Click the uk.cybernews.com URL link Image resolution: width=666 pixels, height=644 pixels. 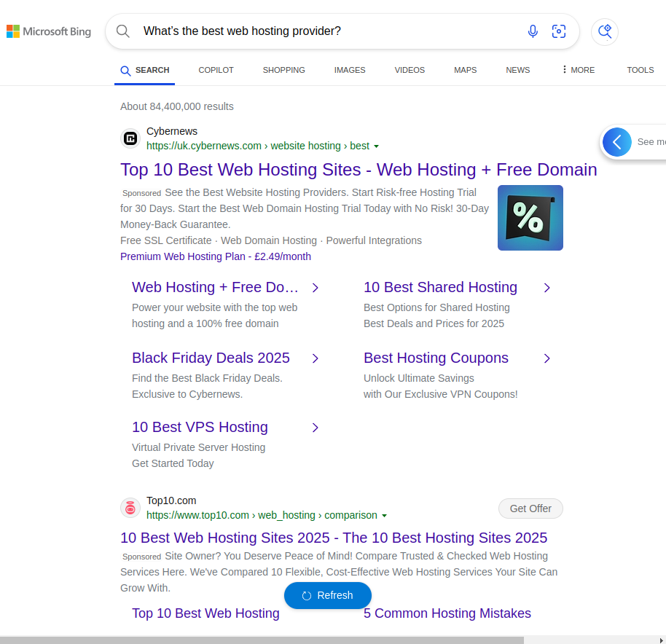coord(257,146)
